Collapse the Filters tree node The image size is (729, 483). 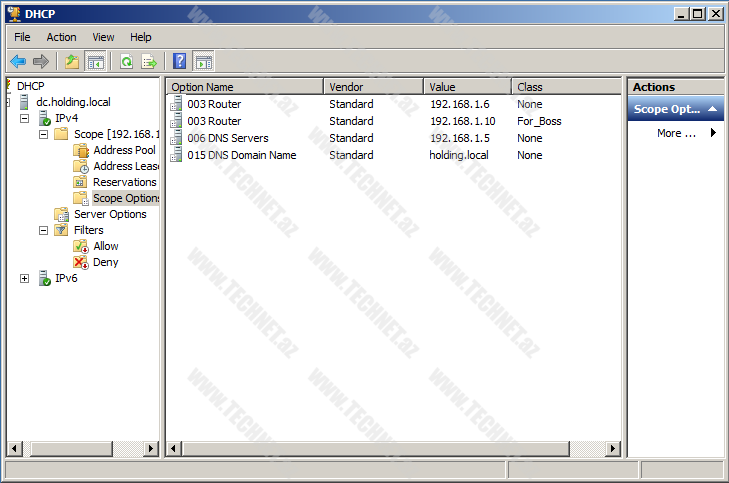pyautogui.click(x=44, y=230)
